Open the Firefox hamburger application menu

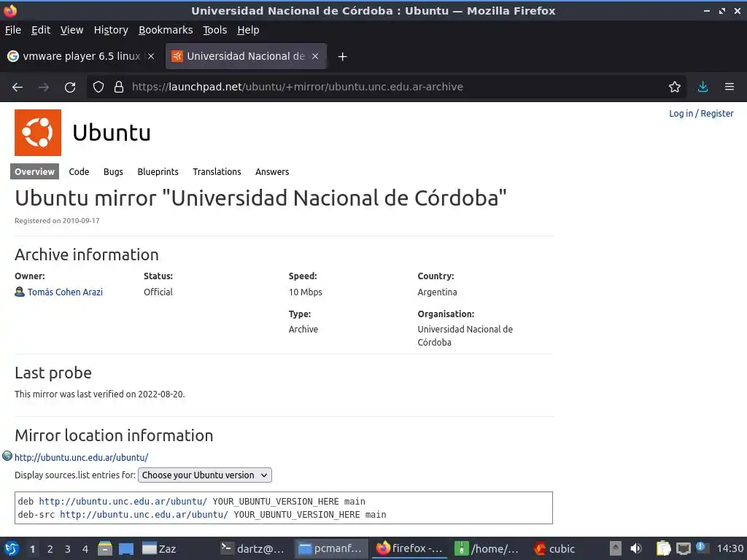[729, 87]
